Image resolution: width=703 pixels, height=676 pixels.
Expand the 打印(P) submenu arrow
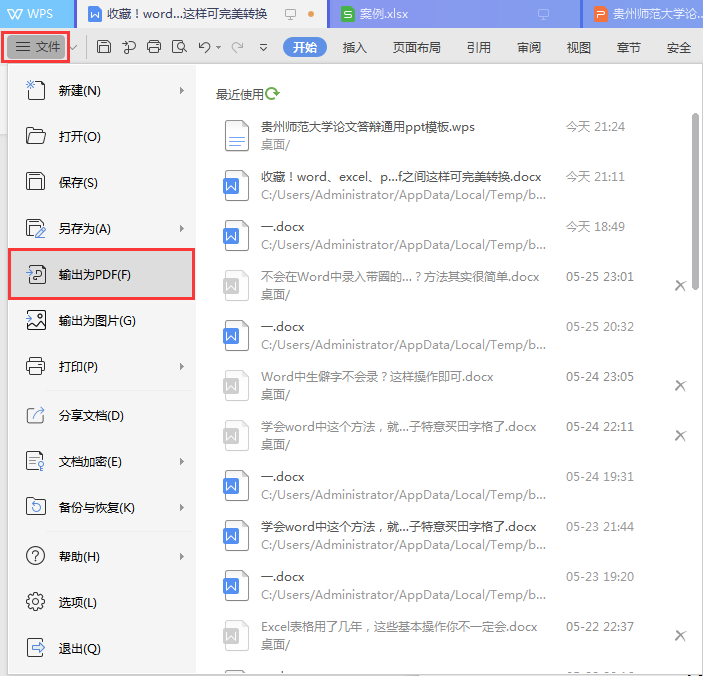pos(182,367)
